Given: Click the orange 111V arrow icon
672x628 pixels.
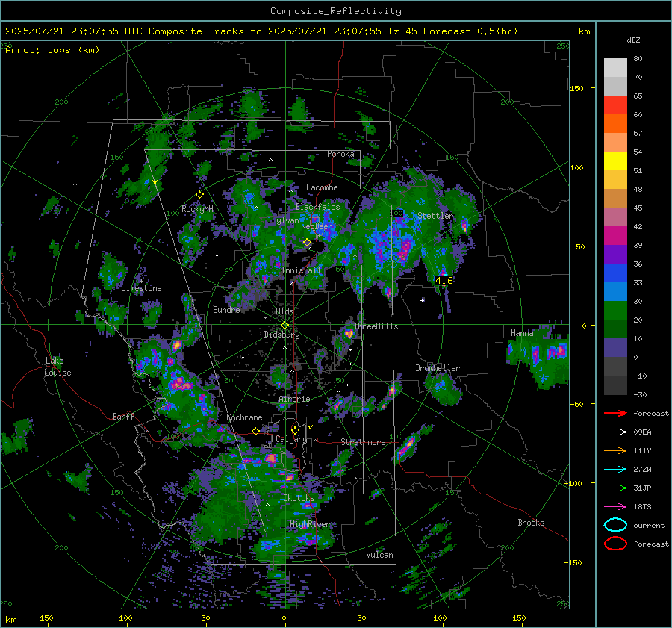Looking at the screenshot, I should coord(615,450).
